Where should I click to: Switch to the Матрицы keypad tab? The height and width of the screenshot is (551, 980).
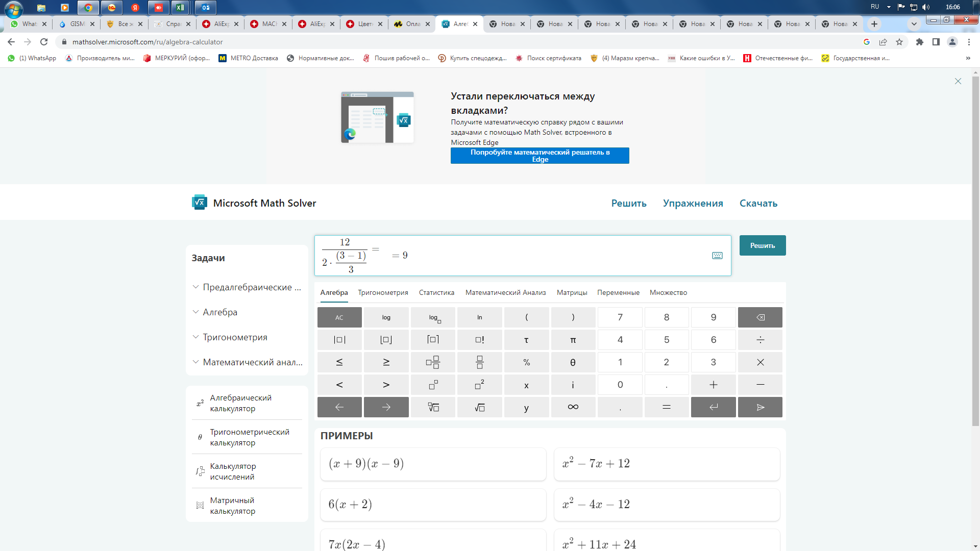point(572,292)
